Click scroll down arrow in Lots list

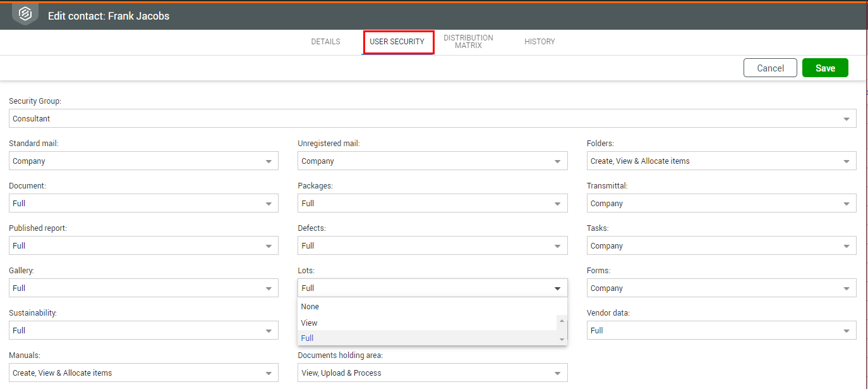(561, 340)
